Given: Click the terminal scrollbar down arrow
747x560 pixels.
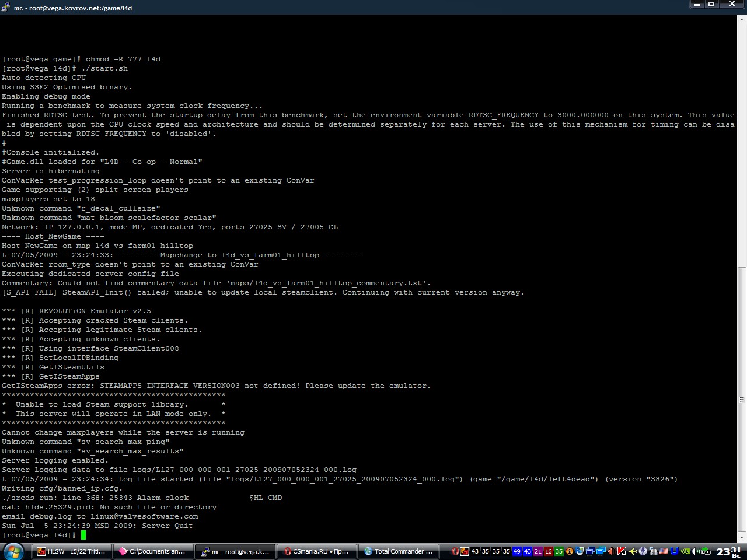Looking at the screenshot, I should click(742, 538).
